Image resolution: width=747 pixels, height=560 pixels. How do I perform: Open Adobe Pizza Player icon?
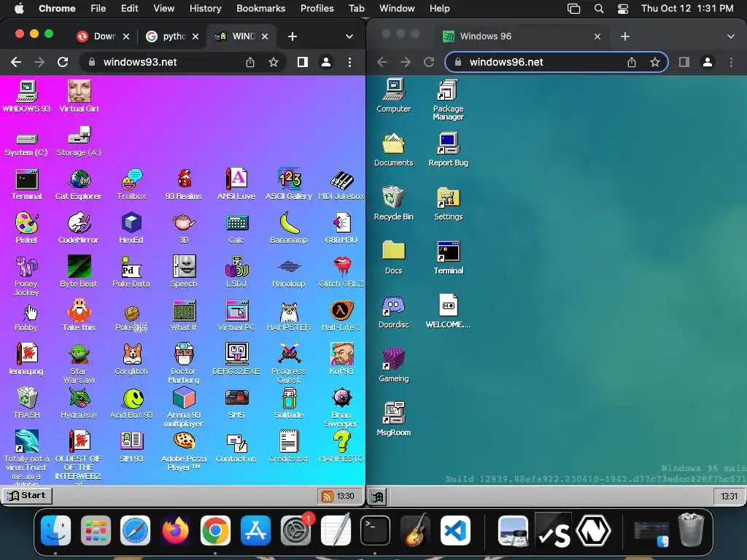[x=184, y=452]
